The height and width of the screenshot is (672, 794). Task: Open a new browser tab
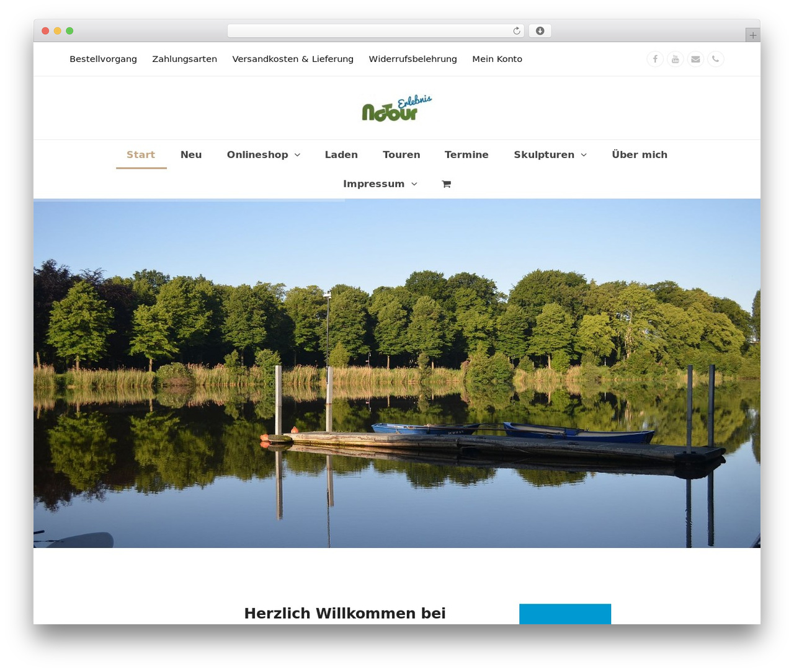pyautogui.click(x=752, y=35)
